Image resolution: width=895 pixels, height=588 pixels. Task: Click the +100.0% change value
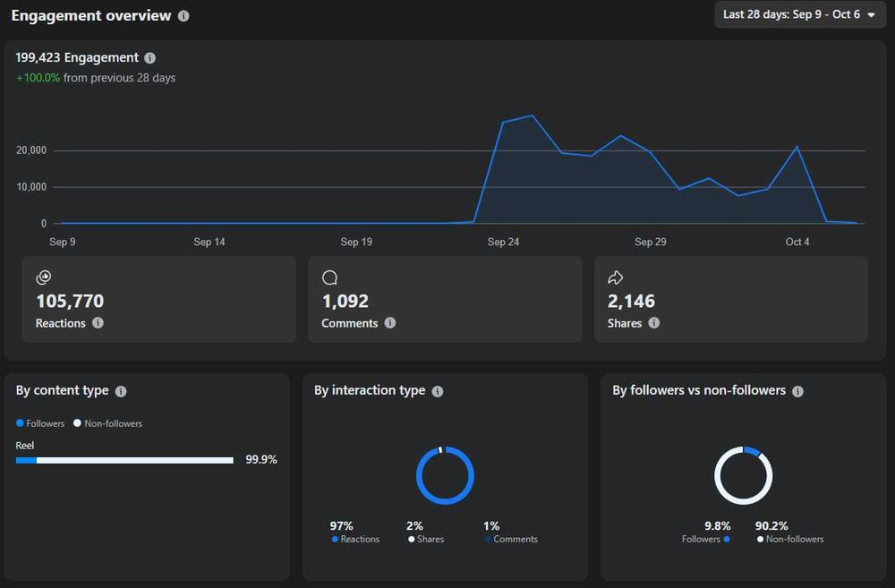tap(38, 78)
